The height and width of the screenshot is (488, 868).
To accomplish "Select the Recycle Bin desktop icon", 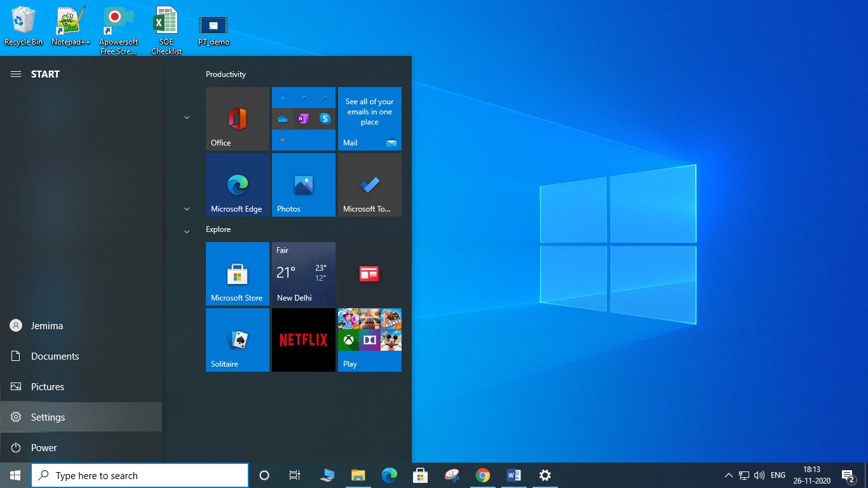I will (24, 26).
